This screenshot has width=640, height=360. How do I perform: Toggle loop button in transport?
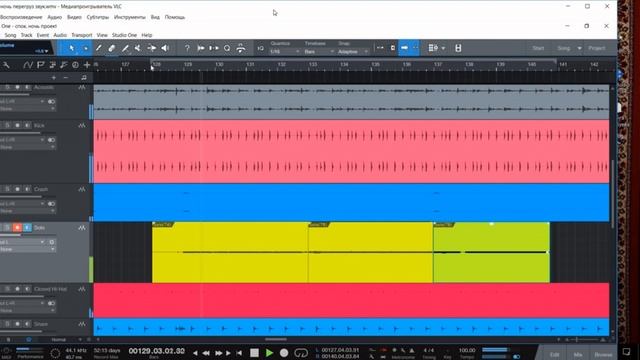[301, 353]
